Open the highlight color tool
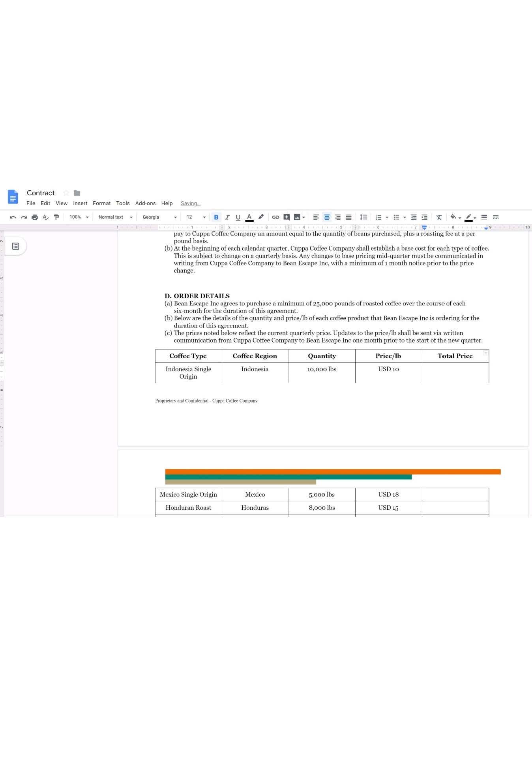The width and height of the screenshot is (532, 782). coord(261,217)
